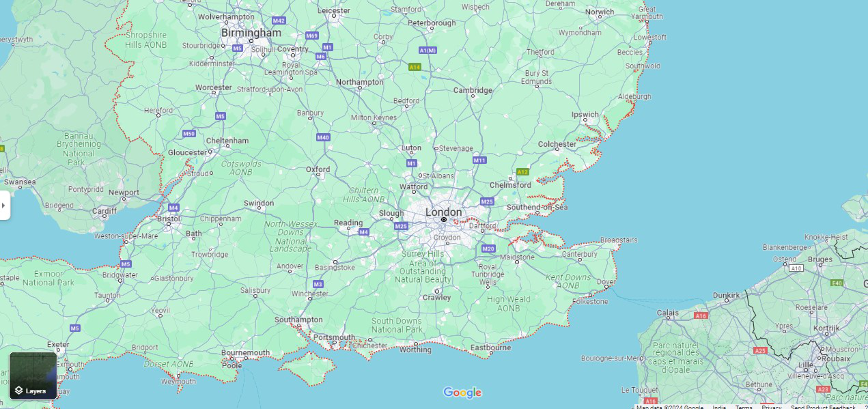Click the A12 road shield near Chelmsford
868x409 pixels.
pyautogui.click(x=523, y=172)
